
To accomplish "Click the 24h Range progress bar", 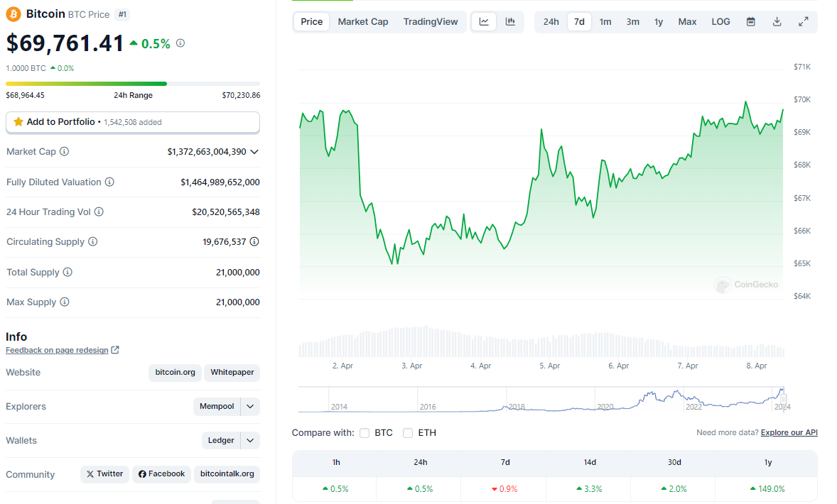I will pyautogui.click(x=133, y=84).
